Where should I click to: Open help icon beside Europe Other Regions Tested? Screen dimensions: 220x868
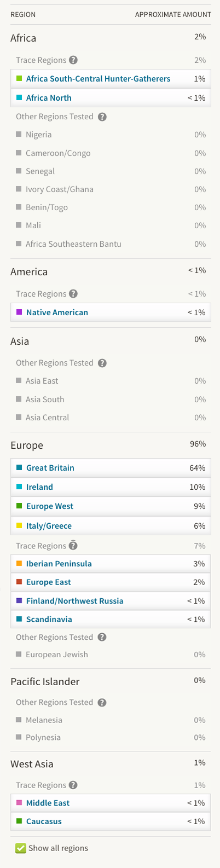[102, 637]
